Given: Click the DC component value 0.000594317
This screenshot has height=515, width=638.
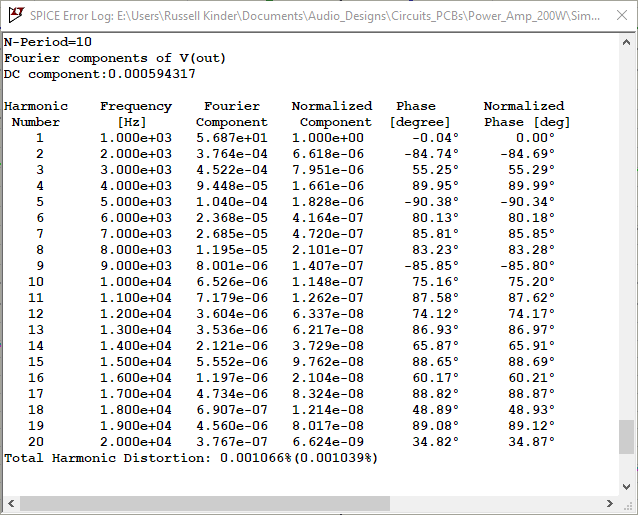Looking at the screenshot, I should (x=152, y=74).
